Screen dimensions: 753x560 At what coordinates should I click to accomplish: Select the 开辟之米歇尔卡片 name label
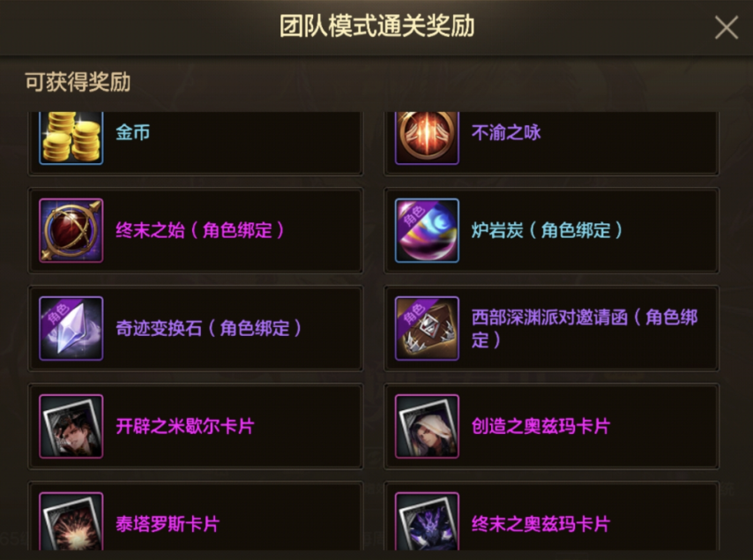click(185, 427)
